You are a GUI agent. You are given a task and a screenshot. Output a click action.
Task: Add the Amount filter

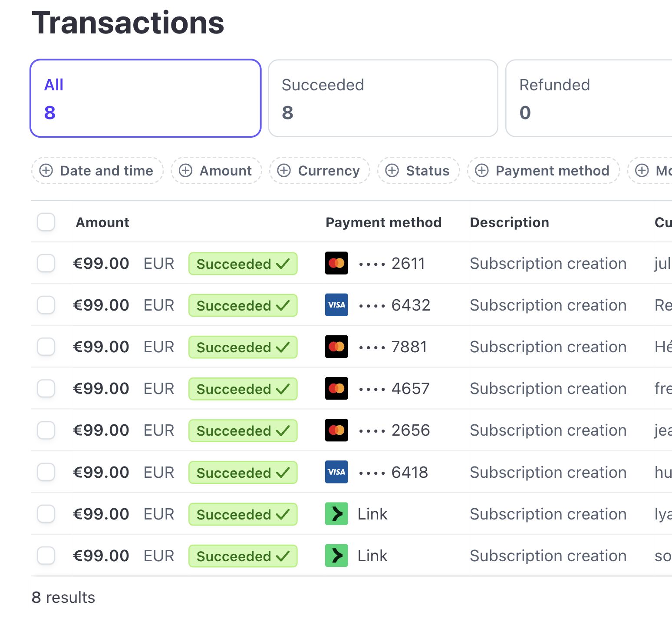[216, 171]
